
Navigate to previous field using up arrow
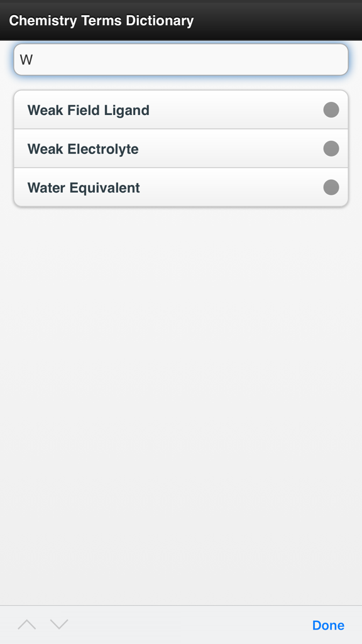point(26,625)
